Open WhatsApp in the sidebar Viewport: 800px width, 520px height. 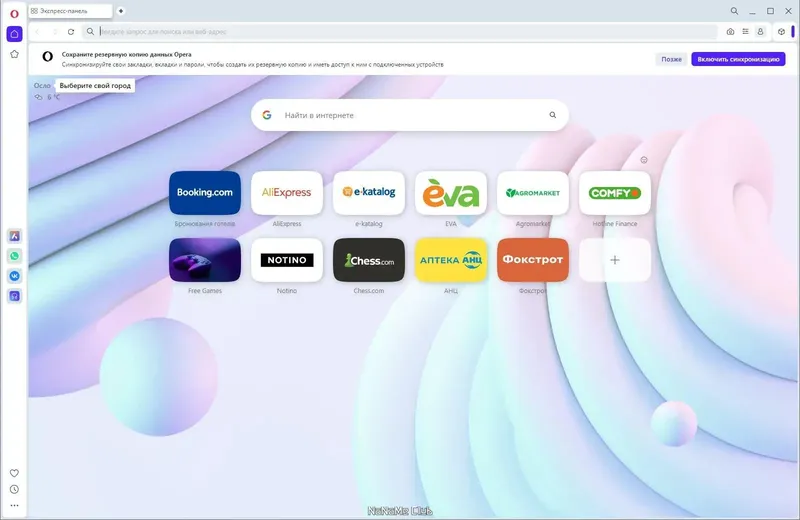point(14,256)
